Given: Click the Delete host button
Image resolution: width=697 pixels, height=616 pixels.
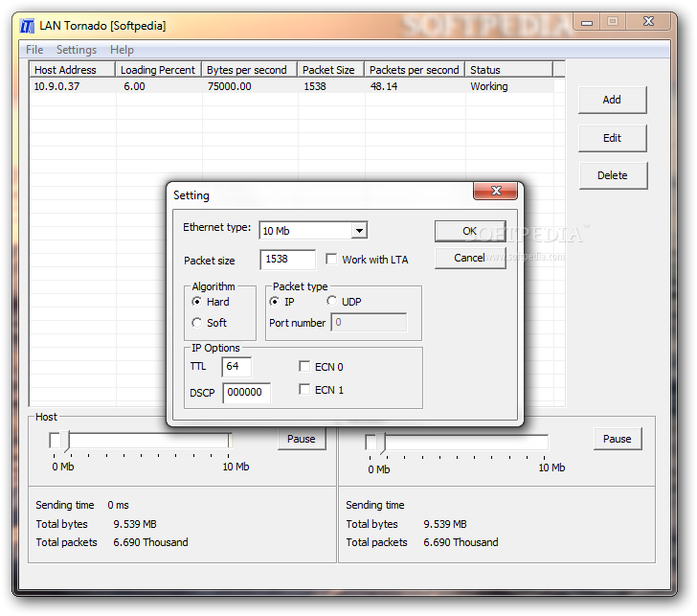Looking at the screenshot, I should pos(613,175).
